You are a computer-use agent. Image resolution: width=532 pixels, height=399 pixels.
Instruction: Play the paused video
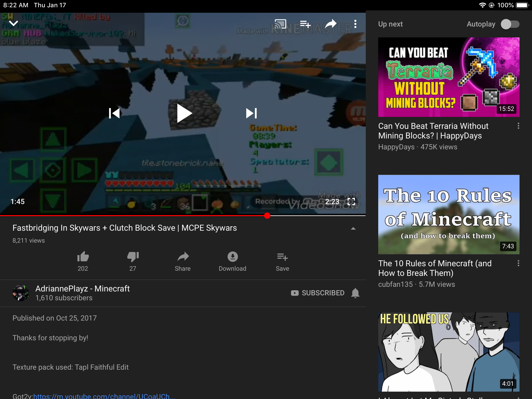[x=184, y=113]
